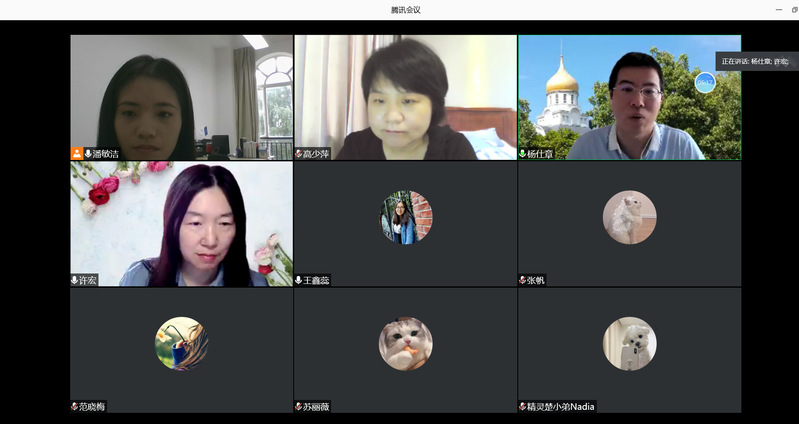
Task: Click the microphone icon beside 王鑫蕊
Action: [299, 281]
